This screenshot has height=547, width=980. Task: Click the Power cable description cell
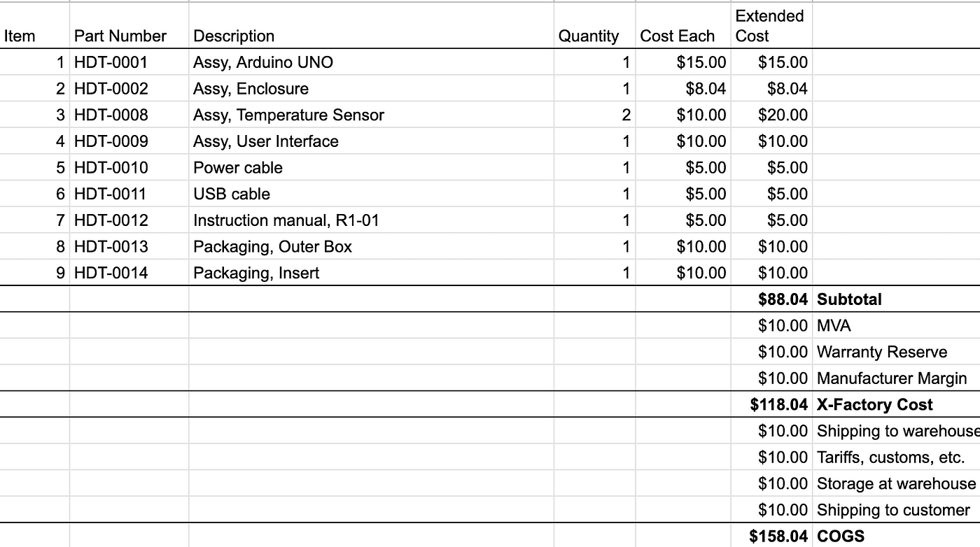(x=238, y=168)
